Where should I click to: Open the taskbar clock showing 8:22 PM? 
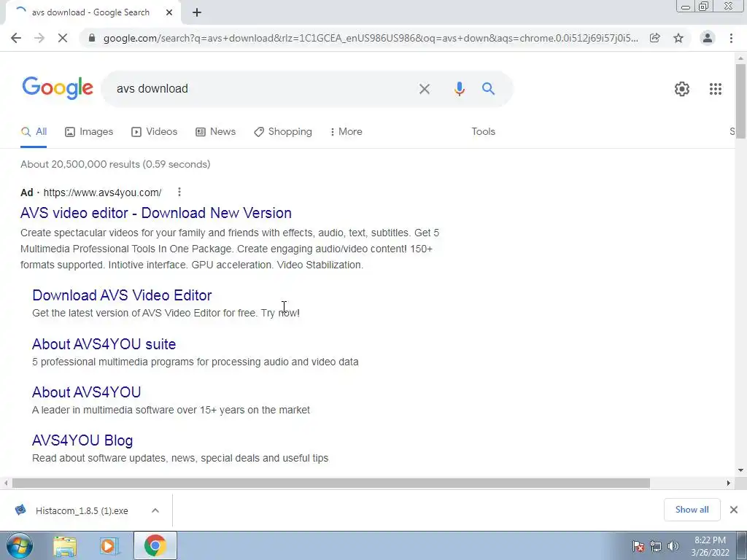710,546
